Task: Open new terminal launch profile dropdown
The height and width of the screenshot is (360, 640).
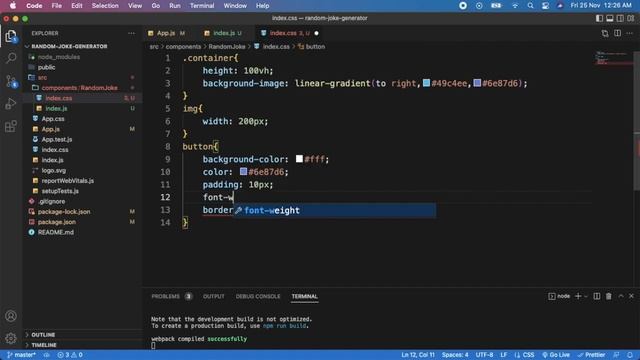Action: [x=586, y=296]
